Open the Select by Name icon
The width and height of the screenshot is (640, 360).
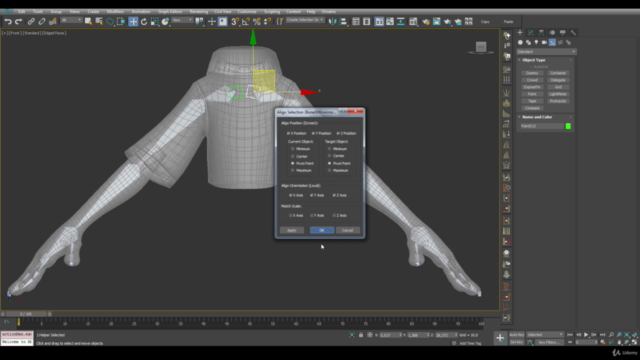[99, 22]
